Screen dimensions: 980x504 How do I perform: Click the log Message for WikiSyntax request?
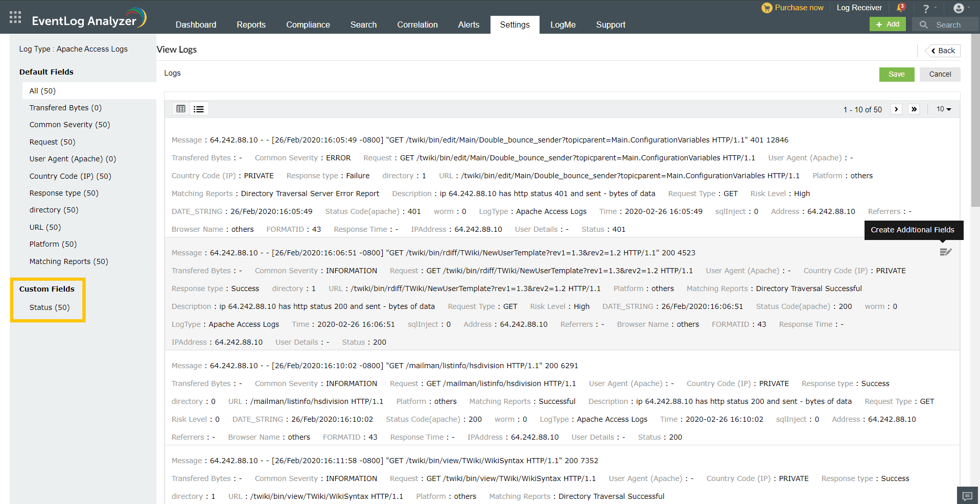point(385,461)
